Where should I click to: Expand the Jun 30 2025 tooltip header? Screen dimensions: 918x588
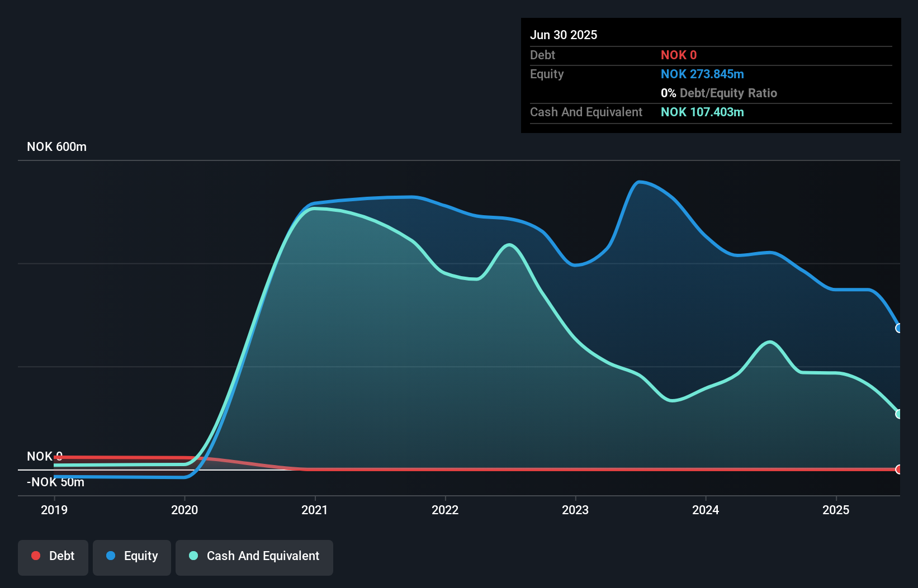click(x=564, y=35)
